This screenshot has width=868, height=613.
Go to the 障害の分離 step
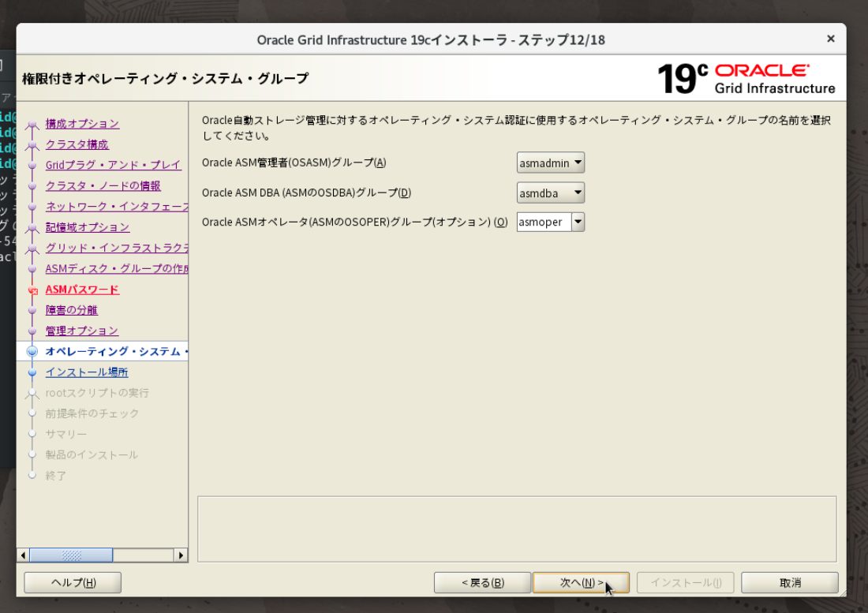pyautogui.click(x=71, y=310)
